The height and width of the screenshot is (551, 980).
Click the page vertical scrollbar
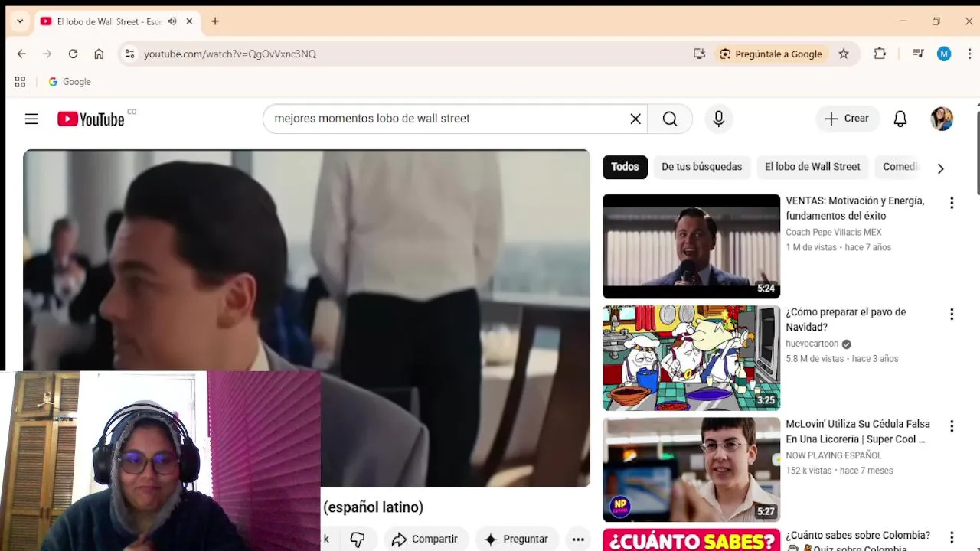coord(977,153)
